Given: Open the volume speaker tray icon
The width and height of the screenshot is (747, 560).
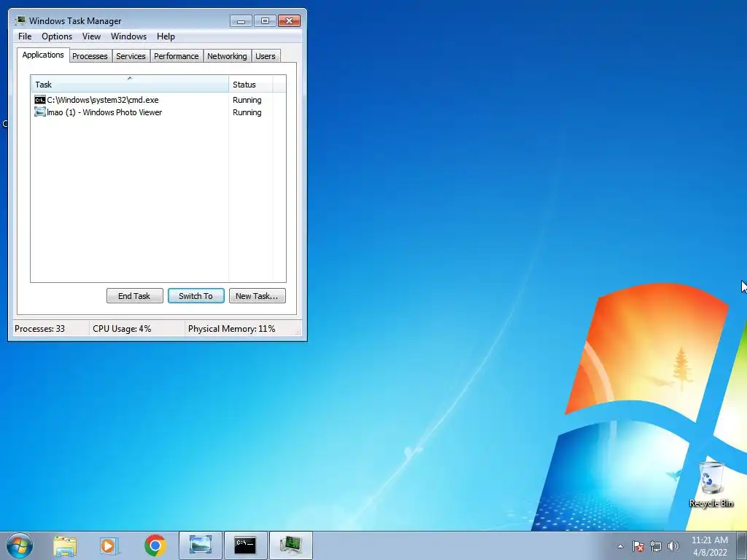Looking at the screenshot, I should (x=673, y=546).
